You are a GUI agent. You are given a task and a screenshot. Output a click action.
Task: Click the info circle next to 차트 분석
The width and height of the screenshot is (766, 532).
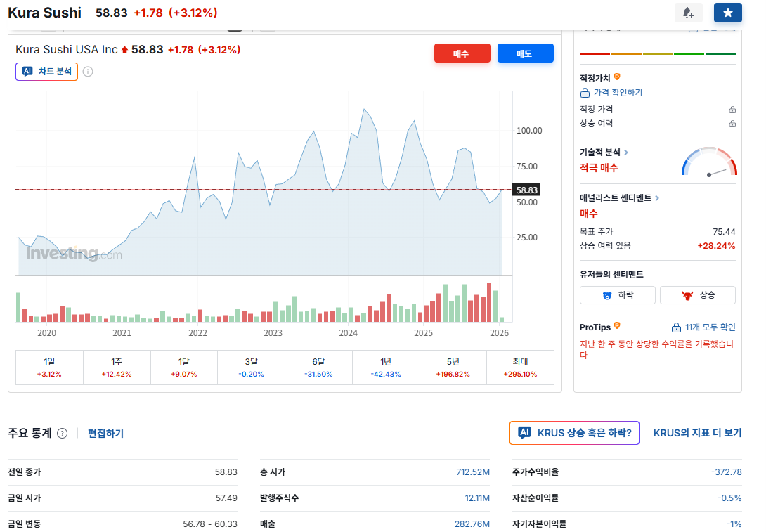[88, 72]
